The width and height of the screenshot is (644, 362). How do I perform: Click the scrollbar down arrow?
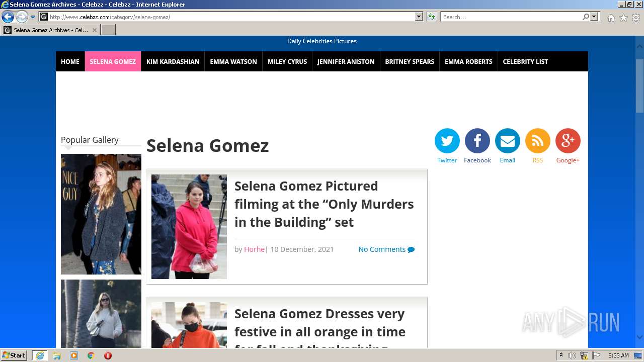pos(639,337)
